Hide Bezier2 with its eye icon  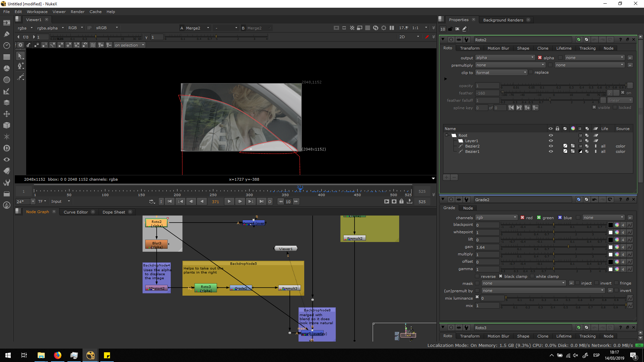click(550, 146)
